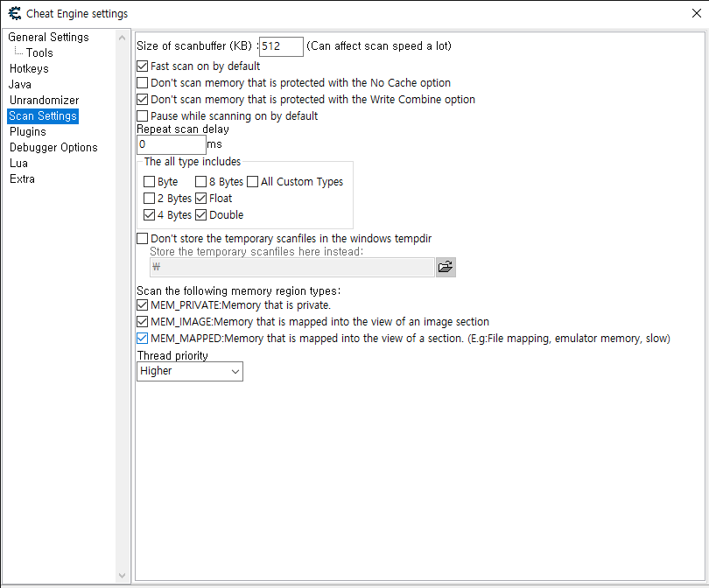This screenshot has height=588, width=709.
Task: Click the folder browse icon for scanfiles path
Action: click(x=446, y=267)
